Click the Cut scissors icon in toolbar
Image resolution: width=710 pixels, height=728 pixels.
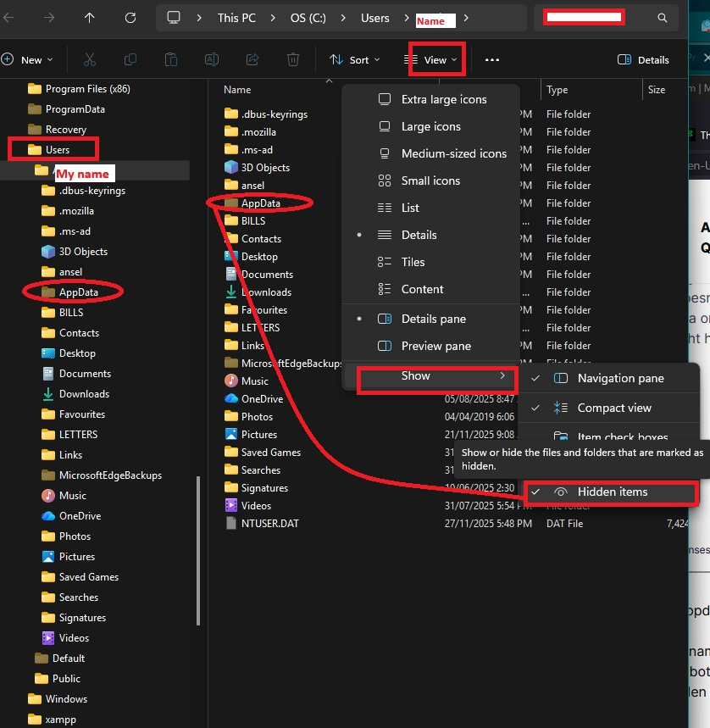tap(89, 59)
